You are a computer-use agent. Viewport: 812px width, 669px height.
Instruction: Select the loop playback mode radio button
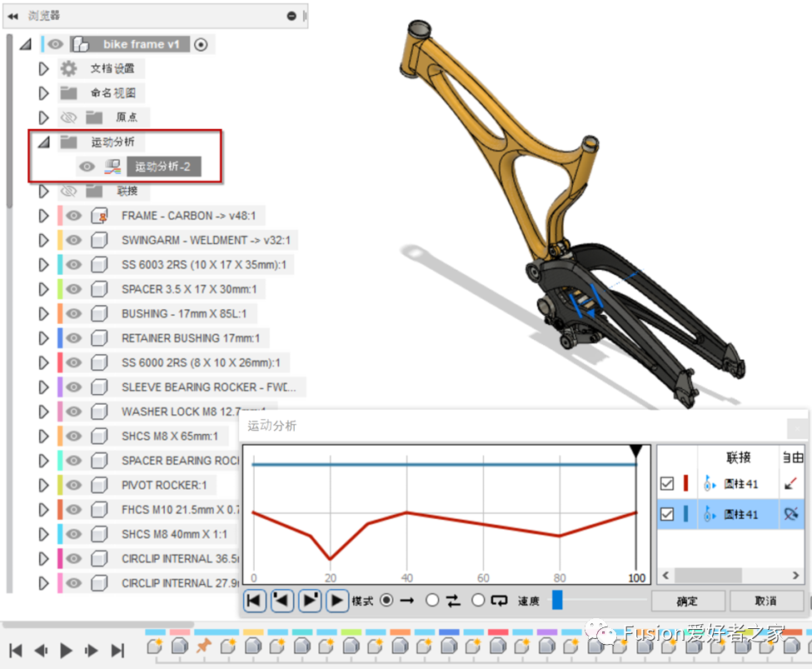point(478,600)
